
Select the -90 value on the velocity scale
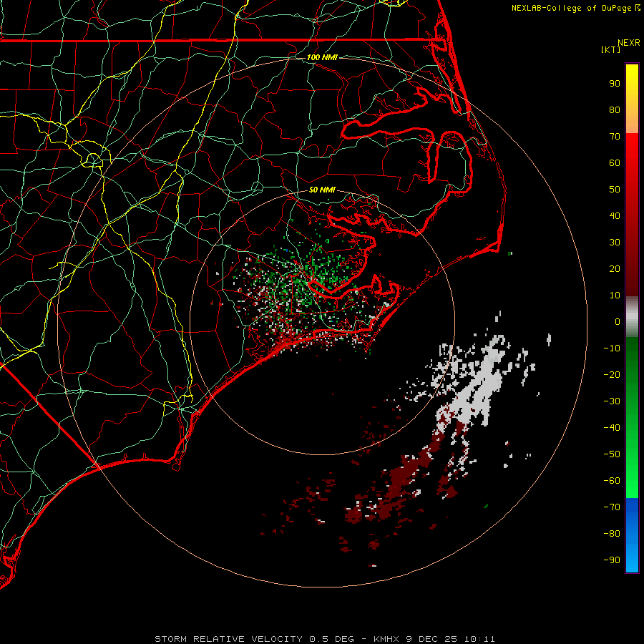[x=612, y=560]
